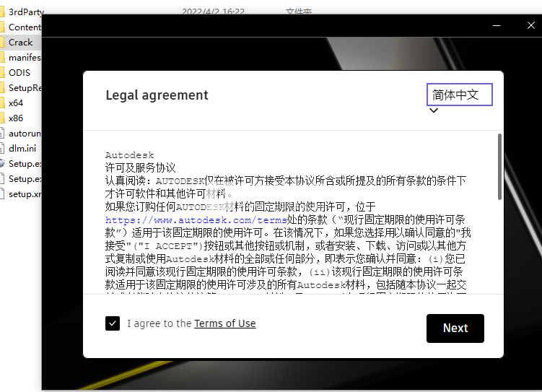The width and height of the screenshot is (542, 392).
Task: Open the 简体中文 language dropdown
Action: click(x=460, y=95)
